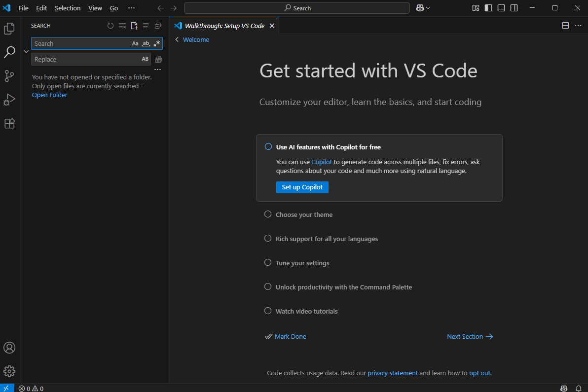Click the VS Code logo in title bar
The height and width of the screenshot is (392, 588).
(7, 8)
